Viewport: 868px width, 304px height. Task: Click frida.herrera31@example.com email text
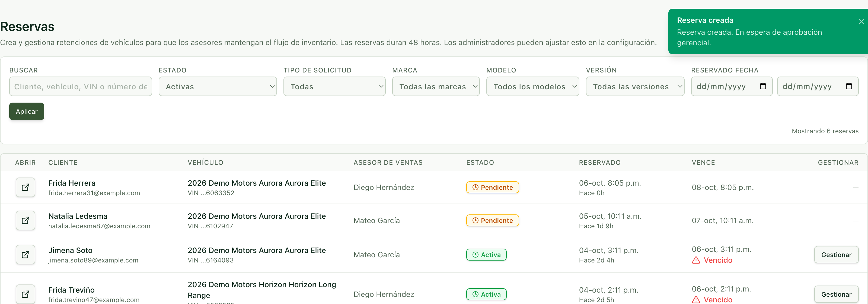(94, 193)
